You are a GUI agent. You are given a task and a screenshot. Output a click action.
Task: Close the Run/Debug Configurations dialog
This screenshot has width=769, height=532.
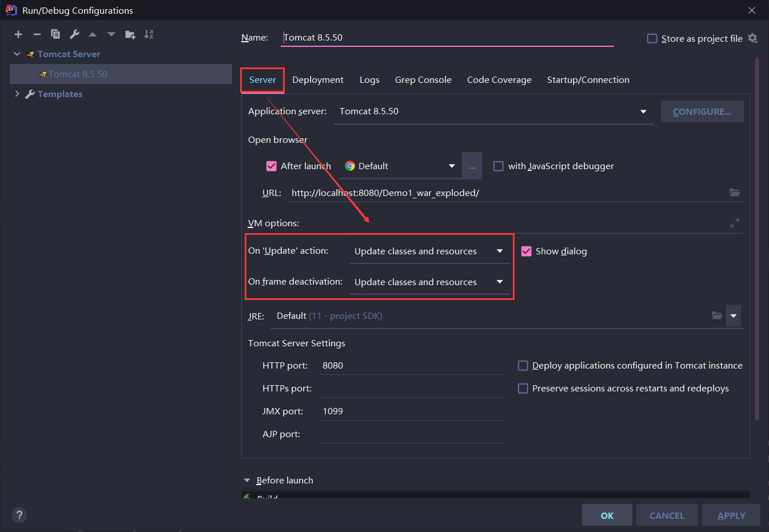[752, 10]
